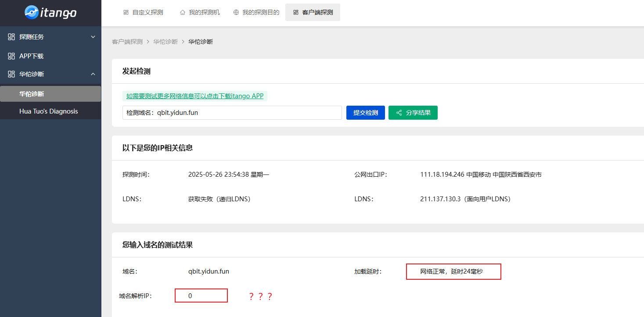
Task: Click the 检测域名 input field
Action: click(x=232, y=113)
